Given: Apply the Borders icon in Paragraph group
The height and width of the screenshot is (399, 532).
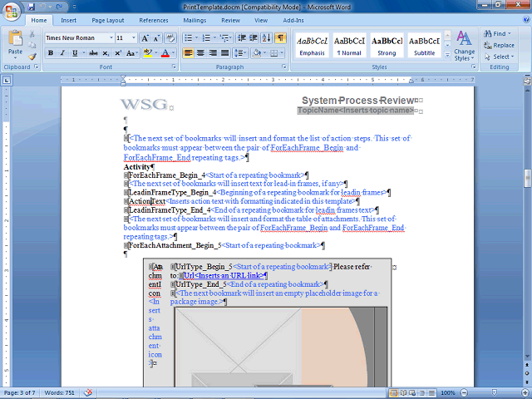Looking at the screenshot, I should coord(273,53).
